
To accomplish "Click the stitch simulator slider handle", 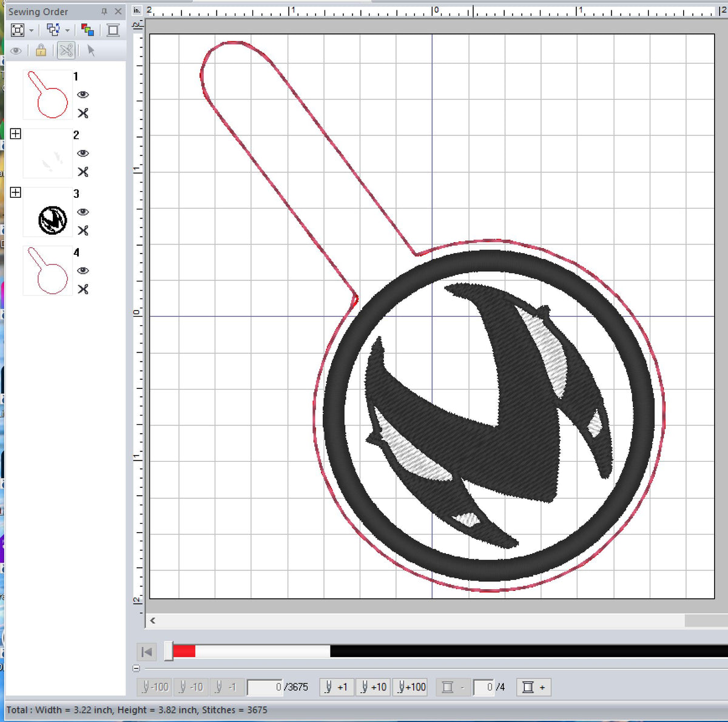I will (169, 651).
